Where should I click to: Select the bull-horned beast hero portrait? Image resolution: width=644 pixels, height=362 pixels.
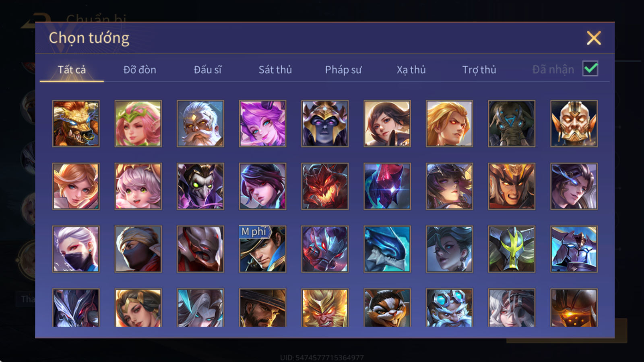click(76, 123)
